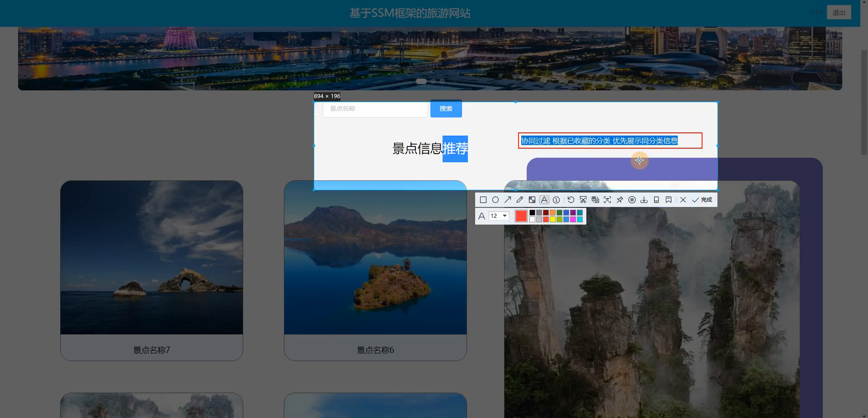The height and width of the screenshot is (418, 868).
Task: Pick the white color swatch
Action: 532,219
